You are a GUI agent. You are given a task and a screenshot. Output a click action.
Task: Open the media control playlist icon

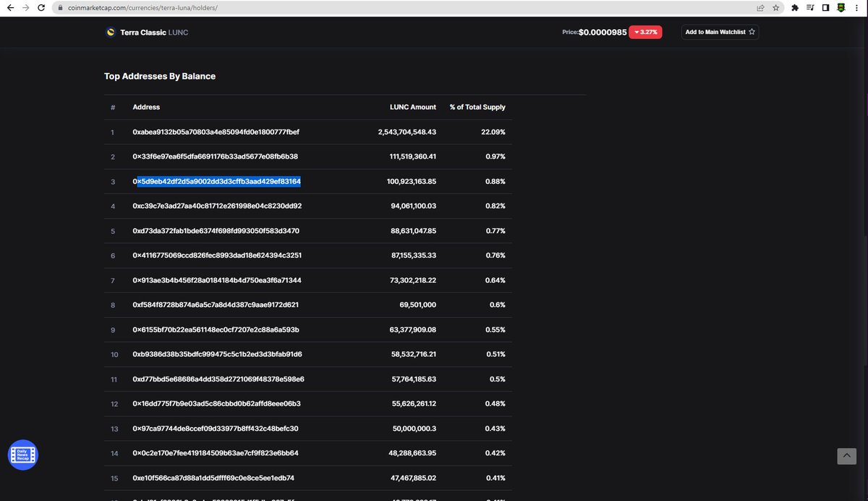click(x=810, y=8)
